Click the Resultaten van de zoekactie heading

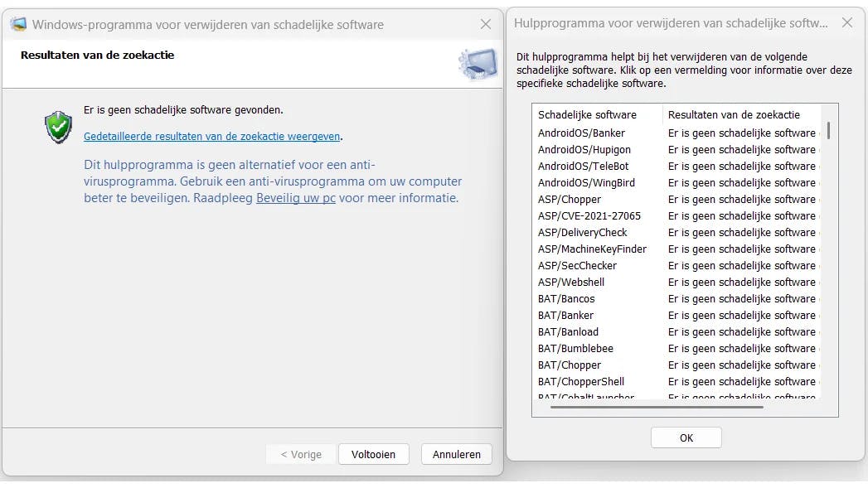pos(98,55)
